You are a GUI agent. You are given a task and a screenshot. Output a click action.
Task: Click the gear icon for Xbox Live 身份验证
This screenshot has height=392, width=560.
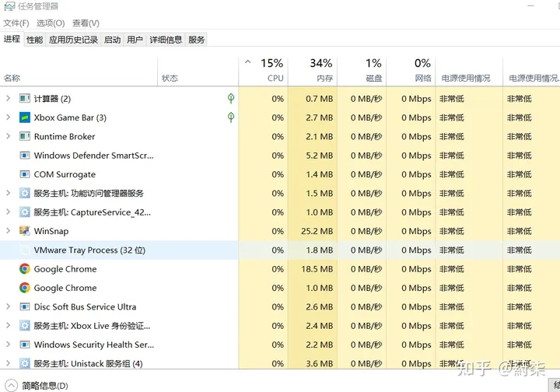[25, 325]
